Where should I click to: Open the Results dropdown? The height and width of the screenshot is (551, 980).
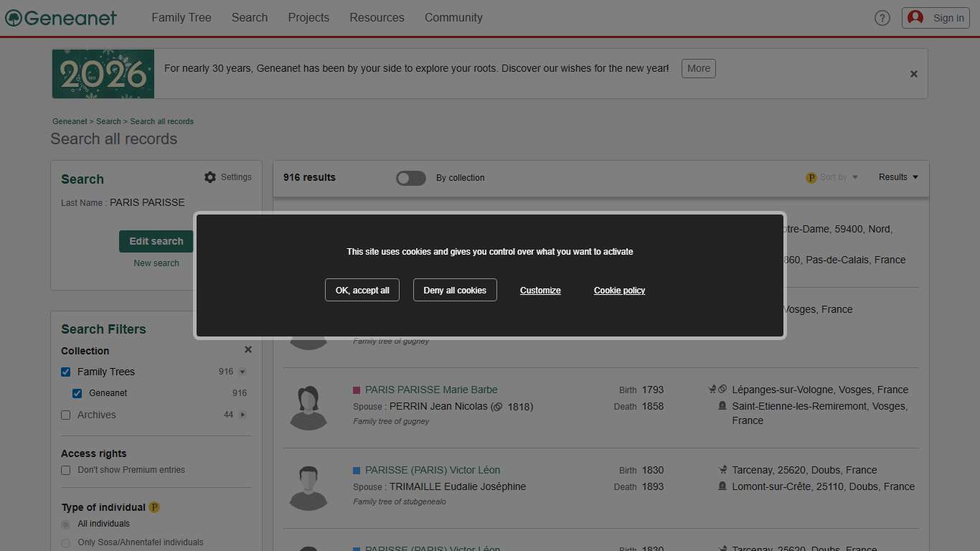(x=898, y=177)
